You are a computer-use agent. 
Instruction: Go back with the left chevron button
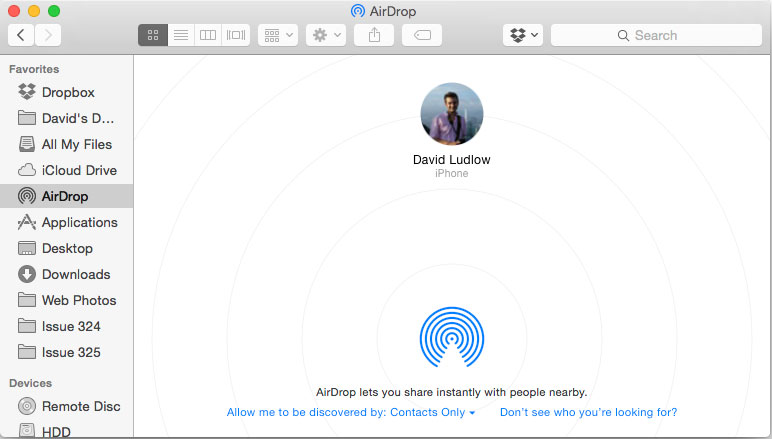[21, 35]
